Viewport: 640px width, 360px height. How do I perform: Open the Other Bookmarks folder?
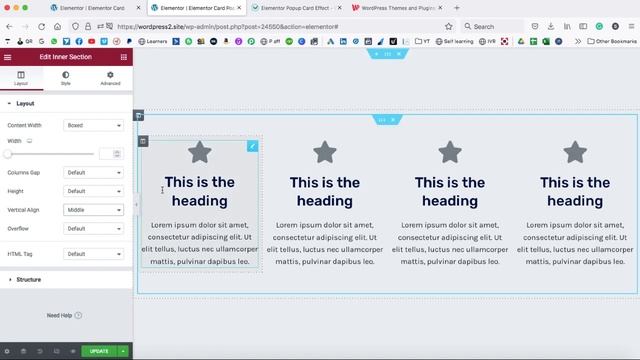(x=612, y=41)
